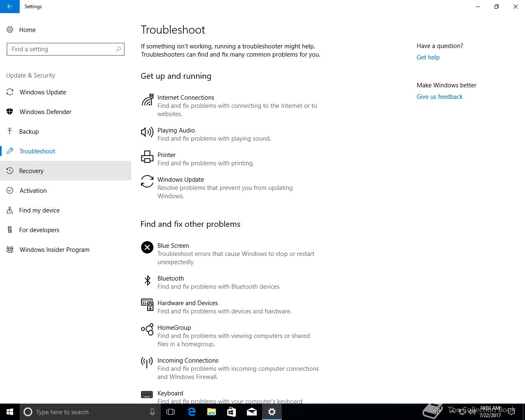Screen dimensions: 525x420
Task: Click the Printer icon in troubleshooters
Action: (x=147, y=157)
